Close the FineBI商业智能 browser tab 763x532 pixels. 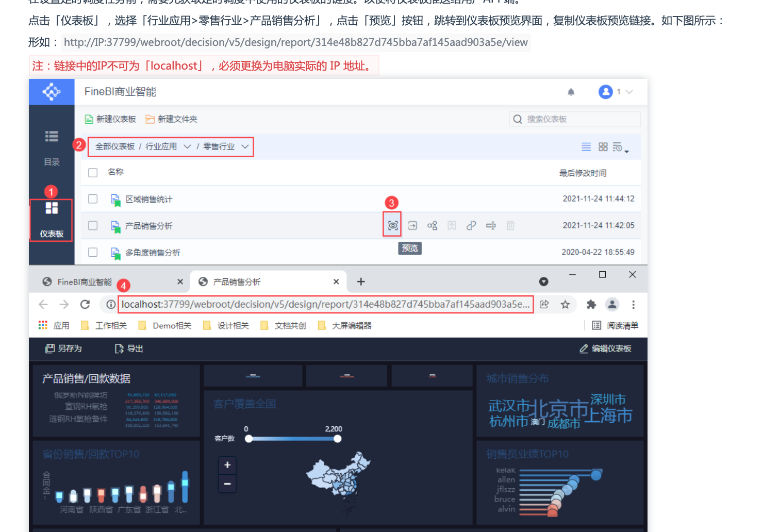pyautogui.click(x=180, y=281)
